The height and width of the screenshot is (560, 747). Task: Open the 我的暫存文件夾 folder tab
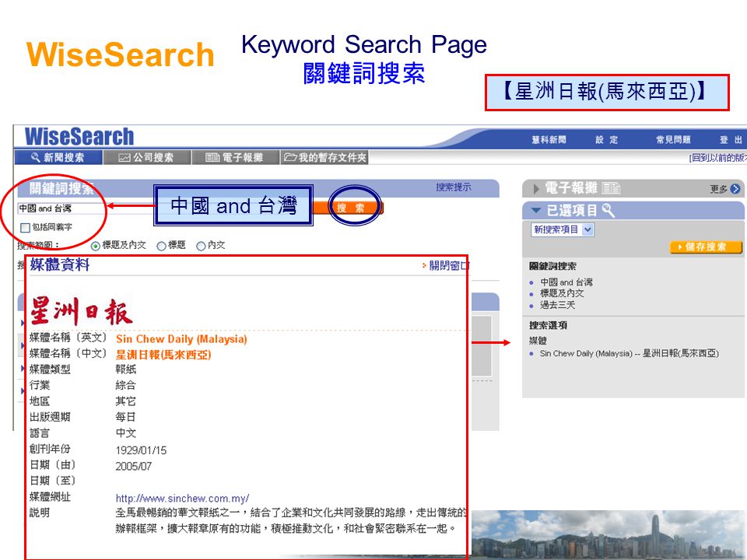pos(324,157)
